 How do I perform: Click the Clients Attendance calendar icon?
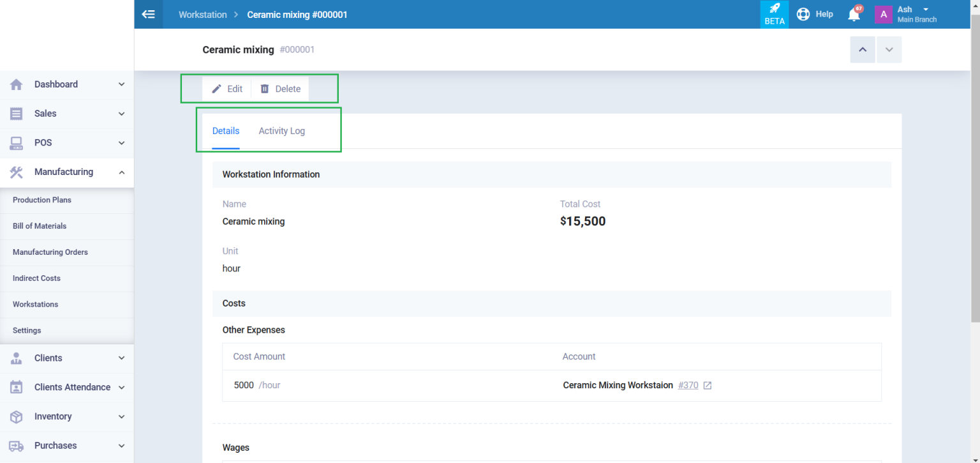[17, 387]
